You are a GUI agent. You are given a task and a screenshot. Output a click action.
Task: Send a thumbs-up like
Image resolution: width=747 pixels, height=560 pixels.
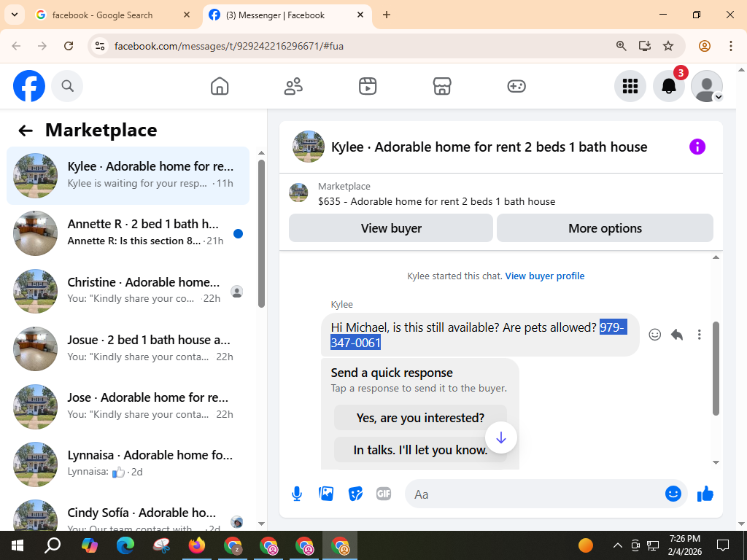[705, 494]
